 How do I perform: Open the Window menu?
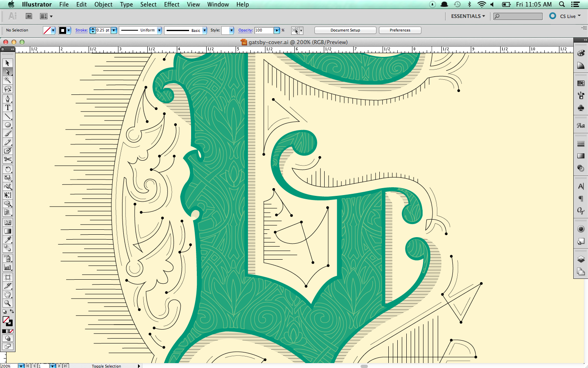pos(218,4)
